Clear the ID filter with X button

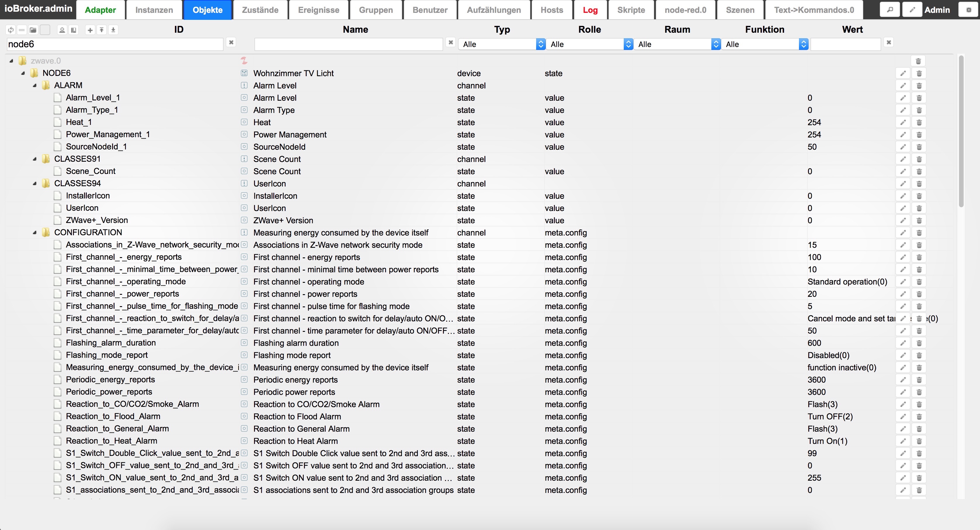coord(231,42)
